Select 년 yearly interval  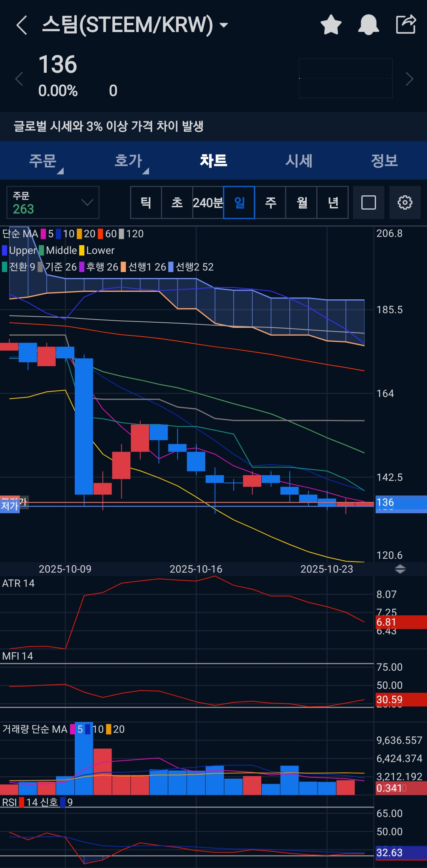tap(333, 202)
